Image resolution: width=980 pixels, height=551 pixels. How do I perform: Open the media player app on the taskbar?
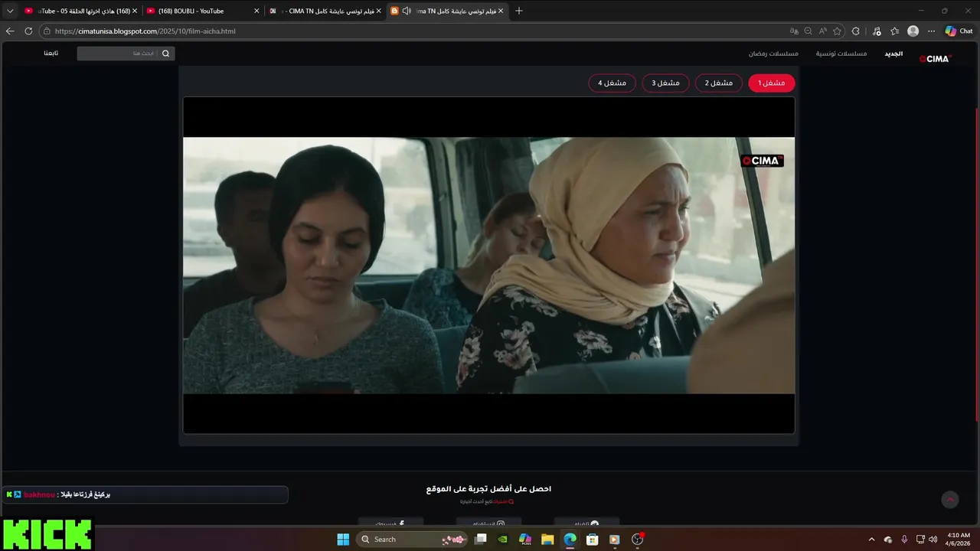(x=614, y=539)
